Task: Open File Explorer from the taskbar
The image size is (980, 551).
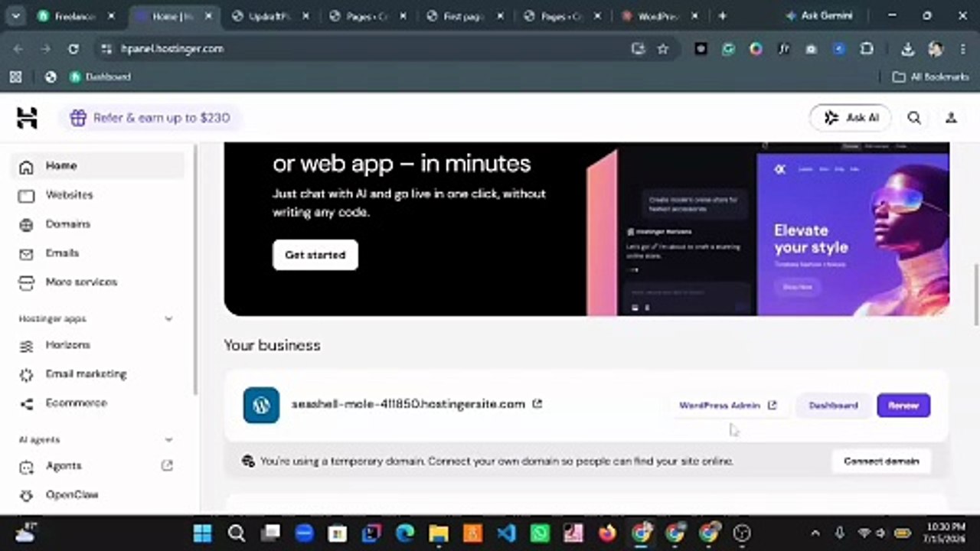Action: pyautogui.click(x=439, y=533)
